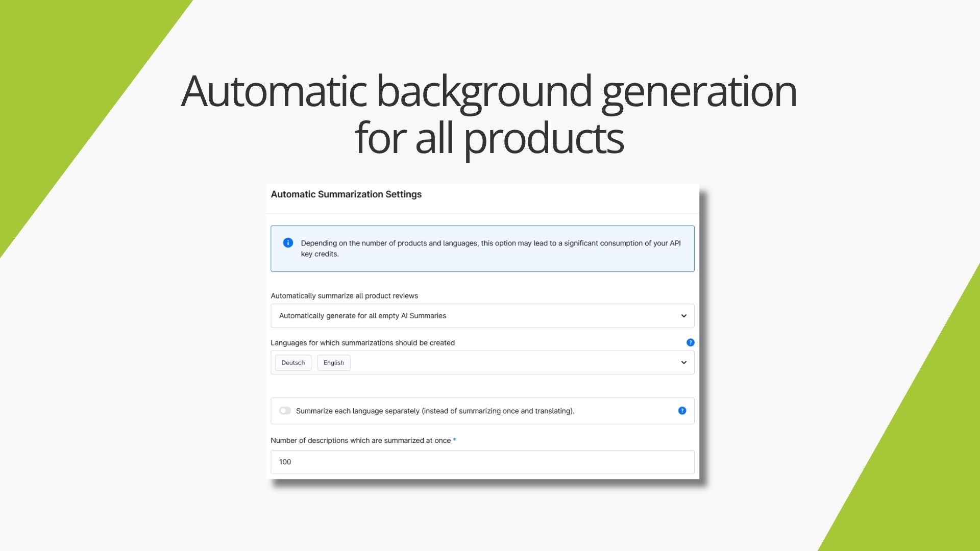The image size is (980, 551).
Task: Select the Deutsch language tag
Action: (x=293, y=363)
